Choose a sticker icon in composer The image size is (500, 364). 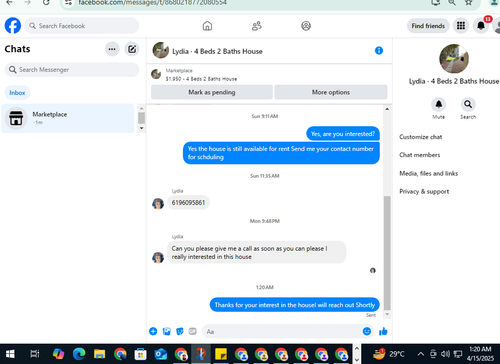point(180,331)
